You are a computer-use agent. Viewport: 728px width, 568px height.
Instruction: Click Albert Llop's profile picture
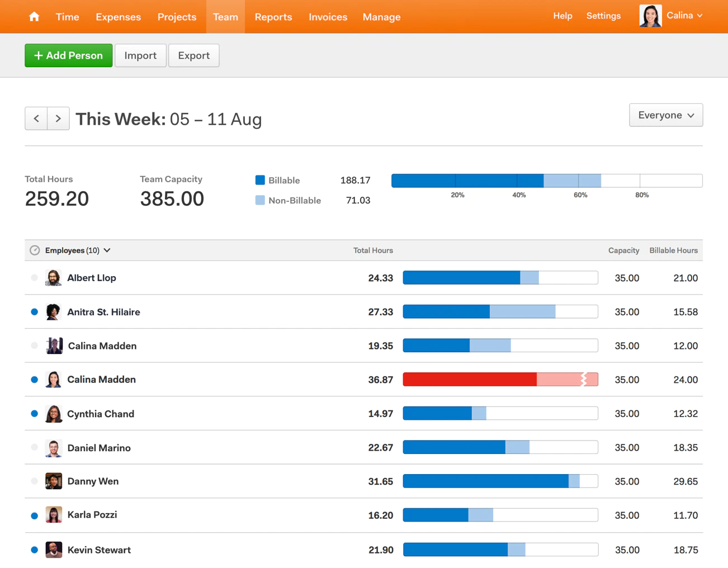point(53,277)
